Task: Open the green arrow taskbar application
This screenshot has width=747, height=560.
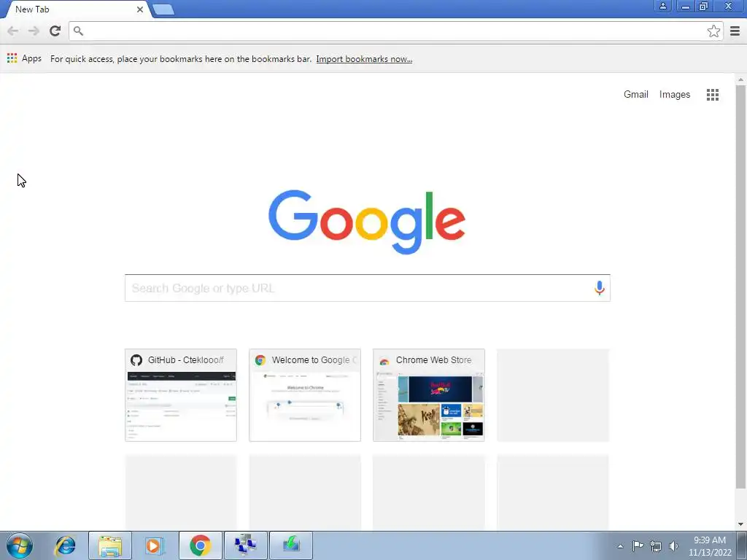Action: click(291, 545)
